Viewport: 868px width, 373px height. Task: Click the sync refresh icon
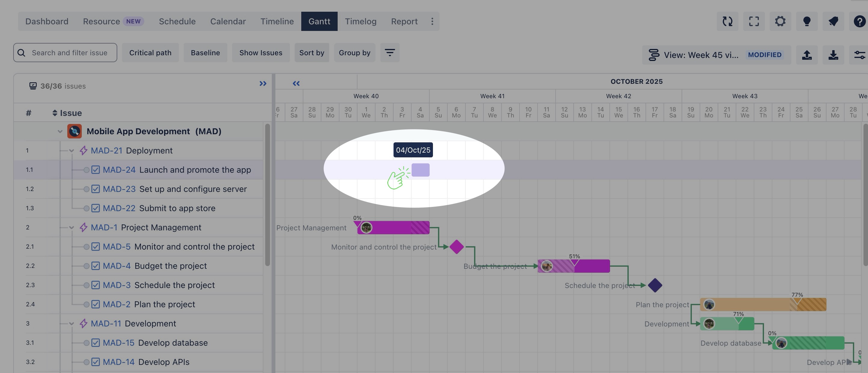click(x=727, y=22)
